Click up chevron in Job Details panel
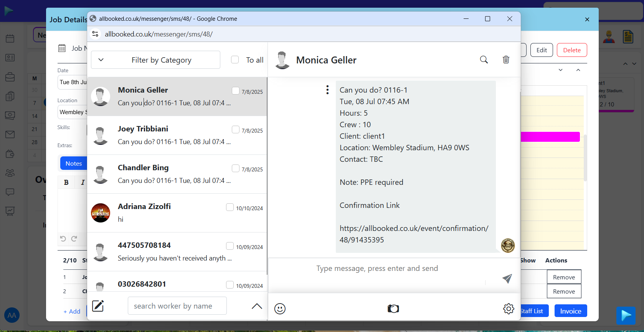644x332 pixels. click(578, 70)
